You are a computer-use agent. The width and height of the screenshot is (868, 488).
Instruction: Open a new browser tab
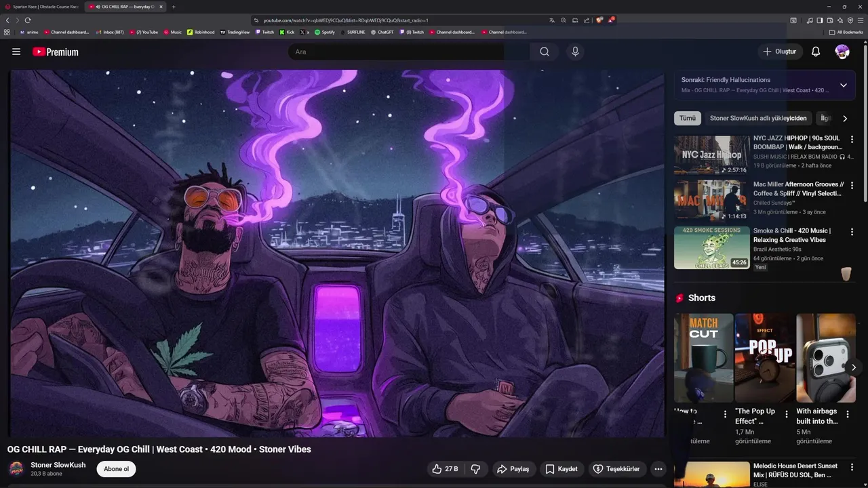[x=173, y=7]
